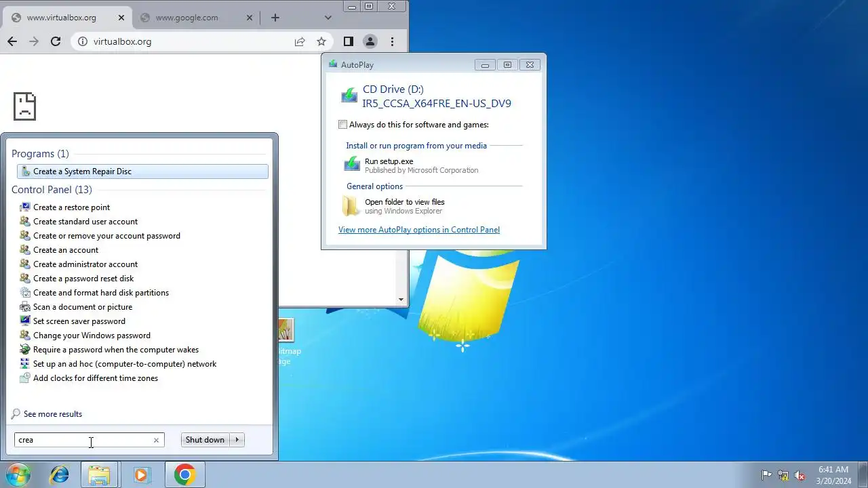The height and width of the screenshot is (488, 868).
Task: Open View more AutoPlay options link
Action: click(419, 230)
